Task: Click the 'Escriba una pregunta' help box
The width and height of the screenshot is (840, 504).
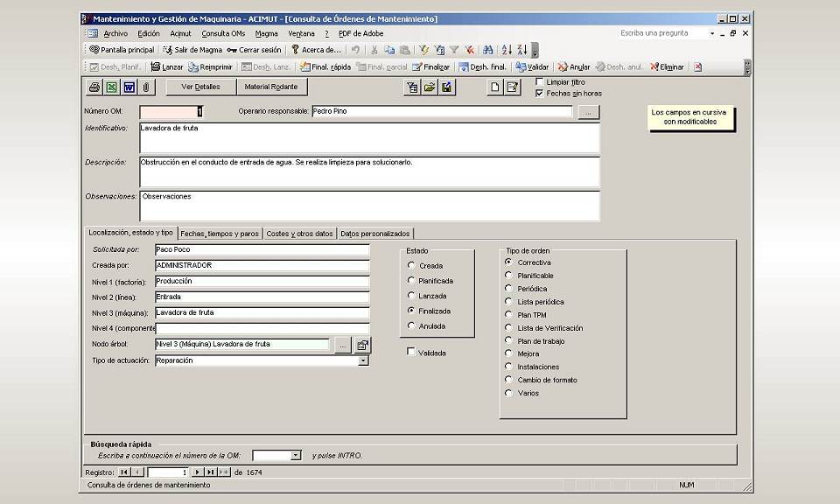Action: coord(663,33)
